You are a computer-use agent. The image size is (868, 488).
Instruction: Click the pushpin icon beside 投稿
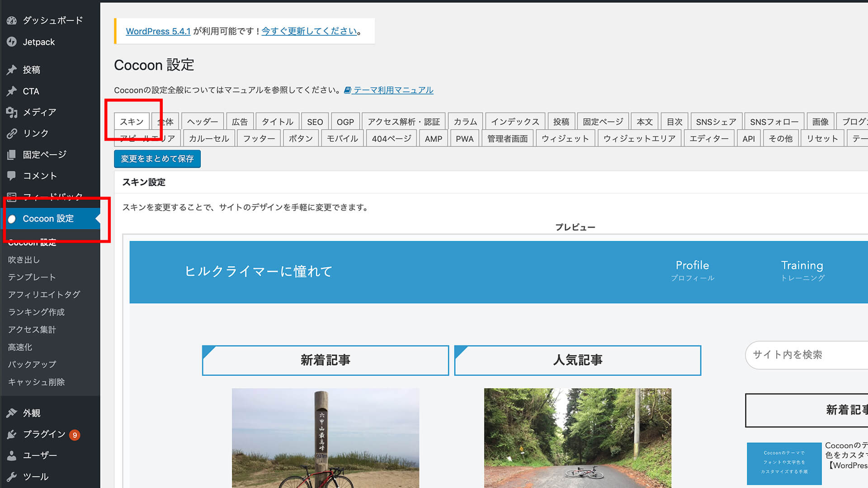(x=12, y=70)
